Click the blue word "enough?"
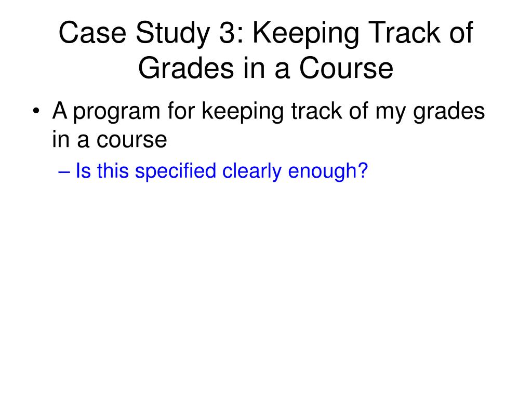The height and width of the screenshot is (399, 532). [x=328, y=172]
